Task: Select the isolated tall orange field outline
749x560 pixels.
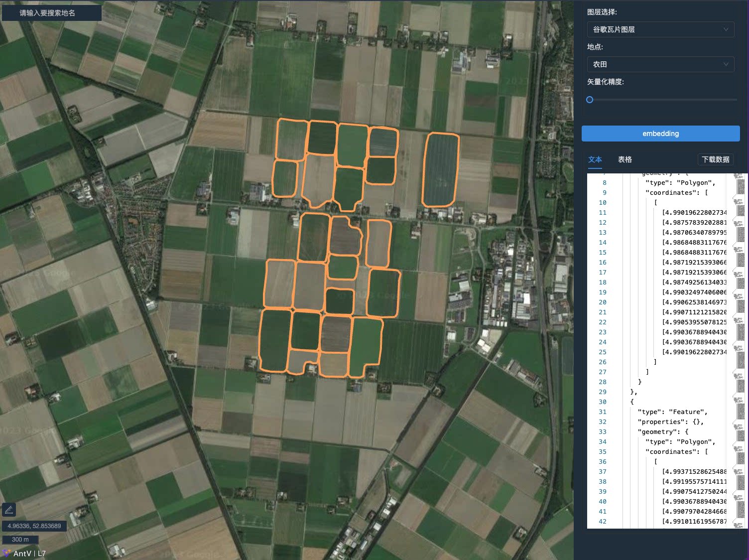Action: [x=440, y=169]
